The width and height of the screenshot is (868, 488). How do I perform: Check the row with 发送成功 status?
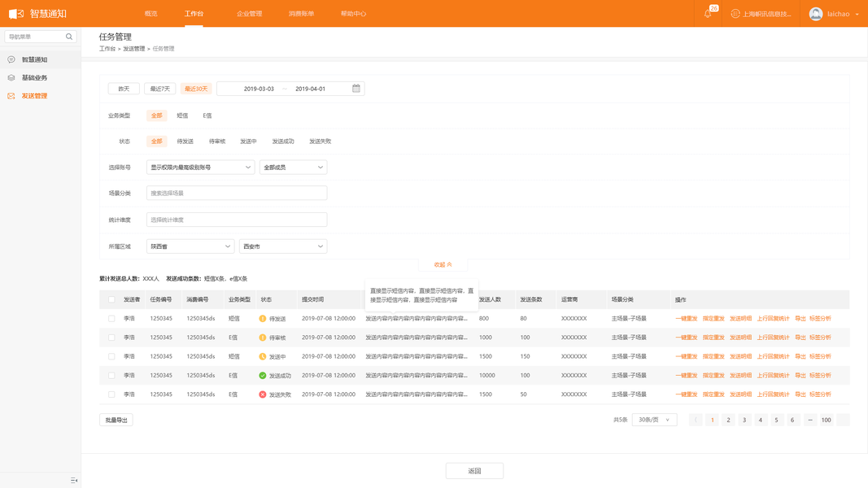(x=111, y=376)
